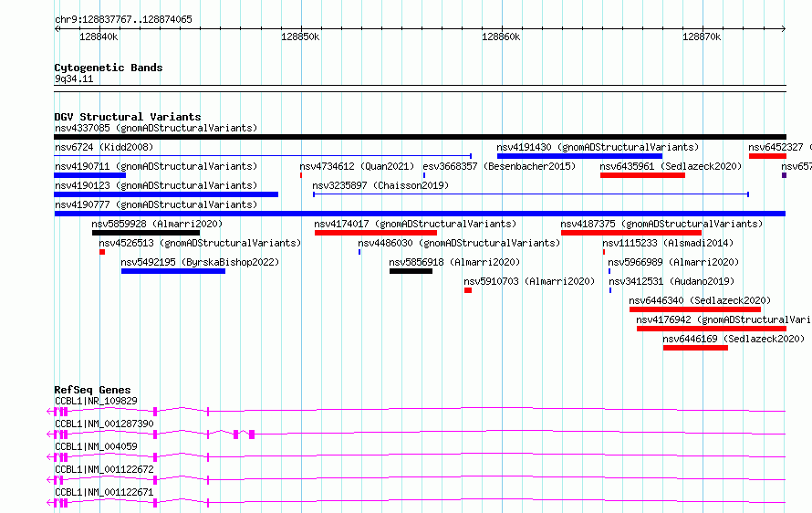Click nsv3235897 (Chaisson2019) variant line
The image size is (812, 513).
(x=531, y=194)
